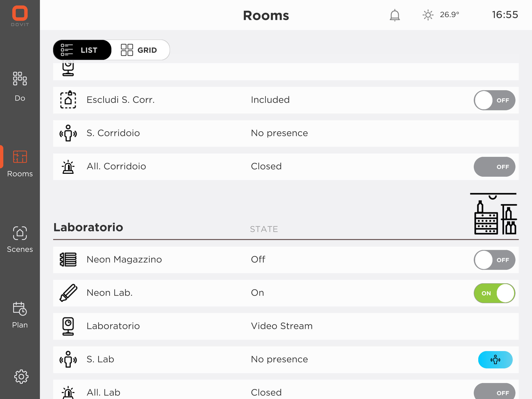
Task: Open the Scenes section
Action: coord(20,239)
